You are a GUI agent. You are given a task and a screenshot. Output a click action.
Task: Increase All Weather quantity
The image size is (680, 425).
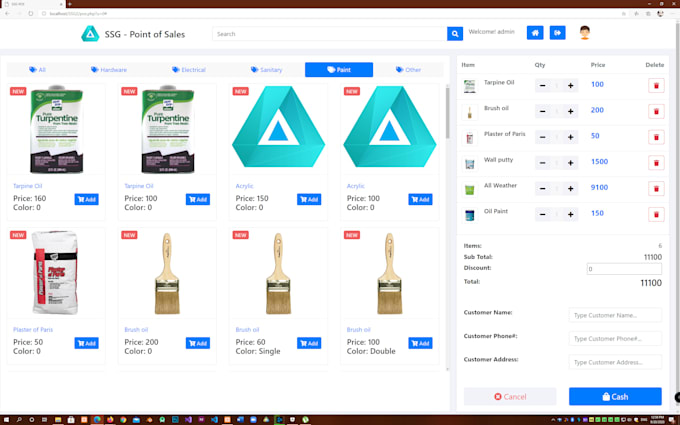pyautogui.click(x=570, y=189)
